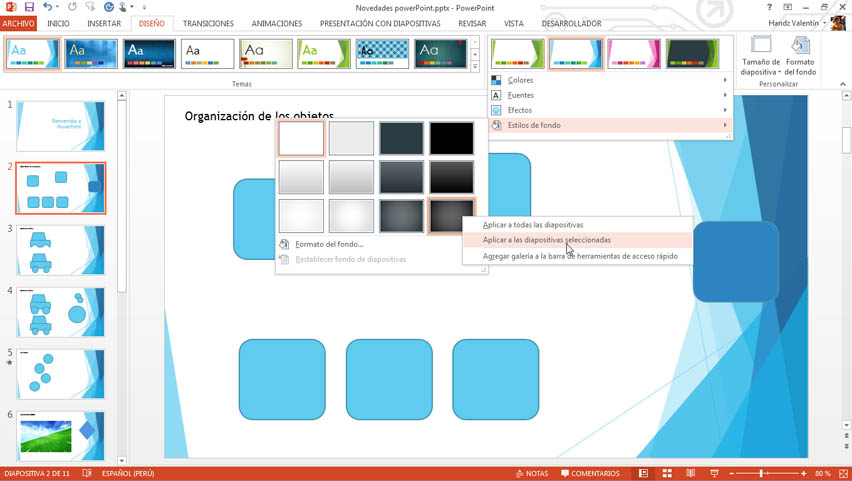852x481 pixels.
Task: Open Tamaño de diapositiva button
Action: [760, 55]
